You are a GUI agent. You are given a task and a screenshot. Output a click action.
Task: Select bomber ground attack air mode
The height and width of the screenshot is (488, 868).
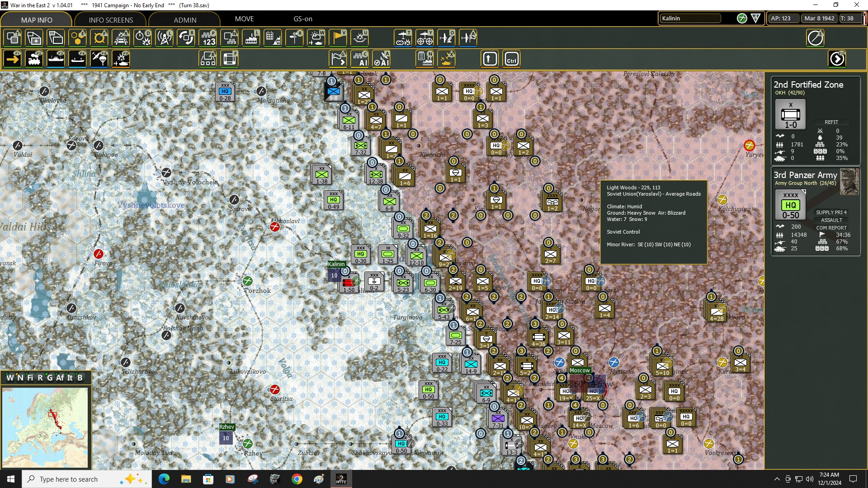tap(403, 38)
